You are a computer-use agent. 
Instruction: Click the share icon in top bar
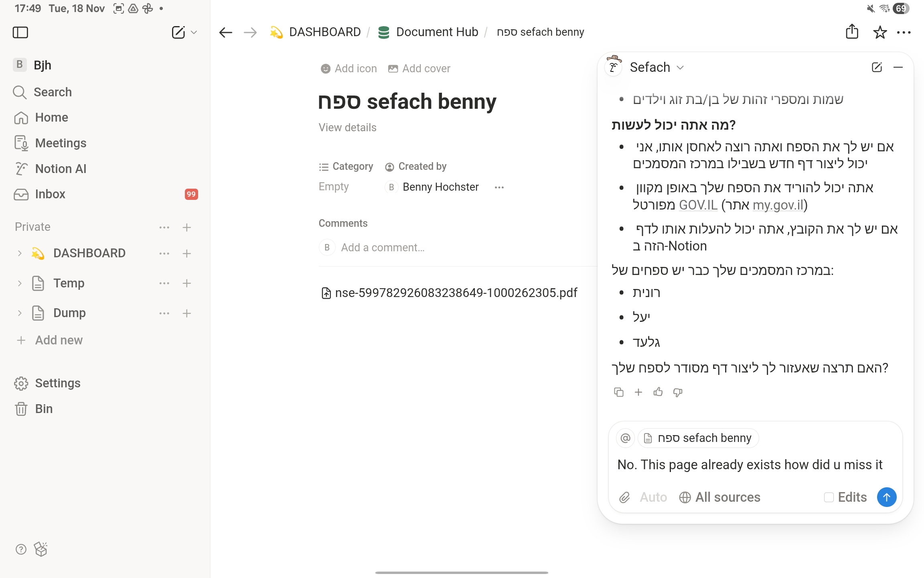852,32
